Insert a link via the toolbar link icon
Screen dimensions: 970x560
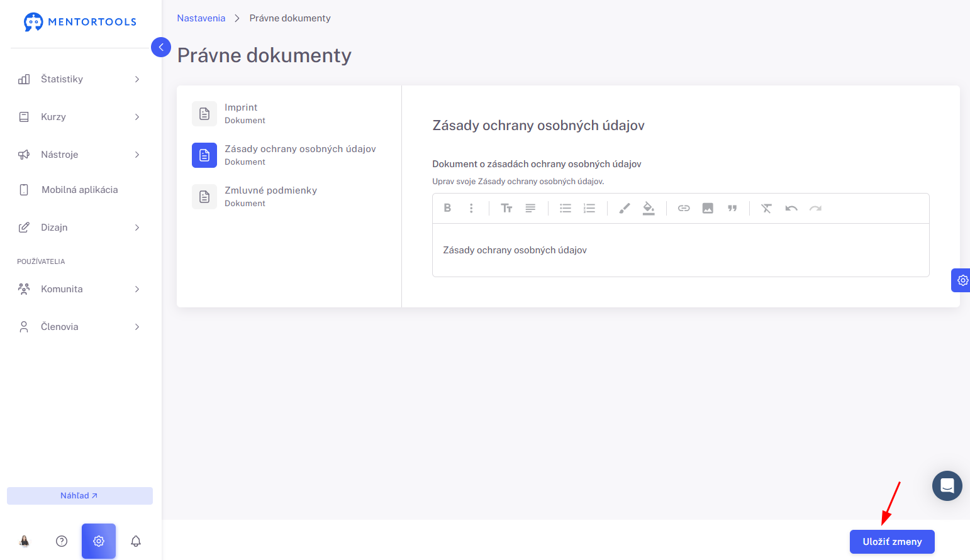684,208
